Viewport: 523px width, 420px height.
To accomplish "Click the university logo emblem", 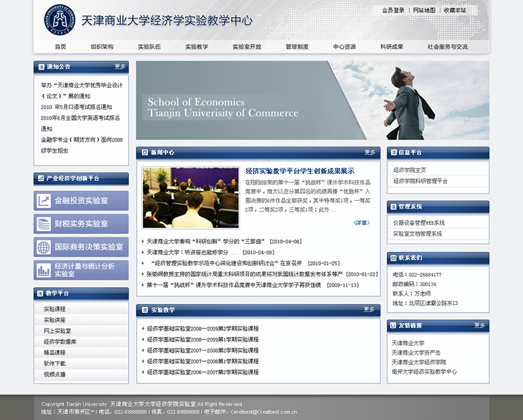I will click(59, 20).
